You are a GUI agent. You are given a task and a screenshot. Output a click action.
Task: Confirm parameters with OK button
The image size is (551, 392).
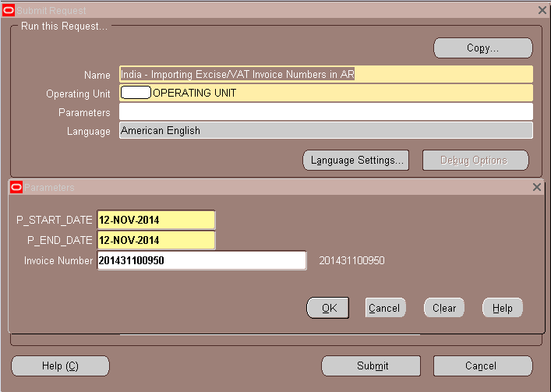(x=328, y=308)
